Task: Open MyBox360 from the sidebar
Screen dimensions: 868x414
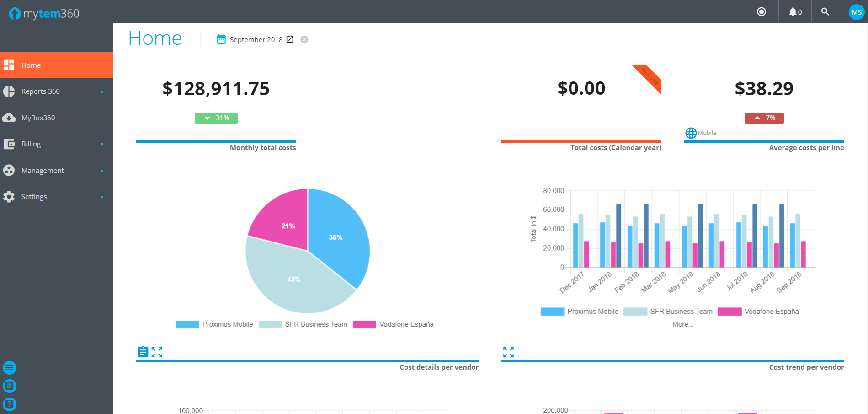Action: click(x=38, y=118)
